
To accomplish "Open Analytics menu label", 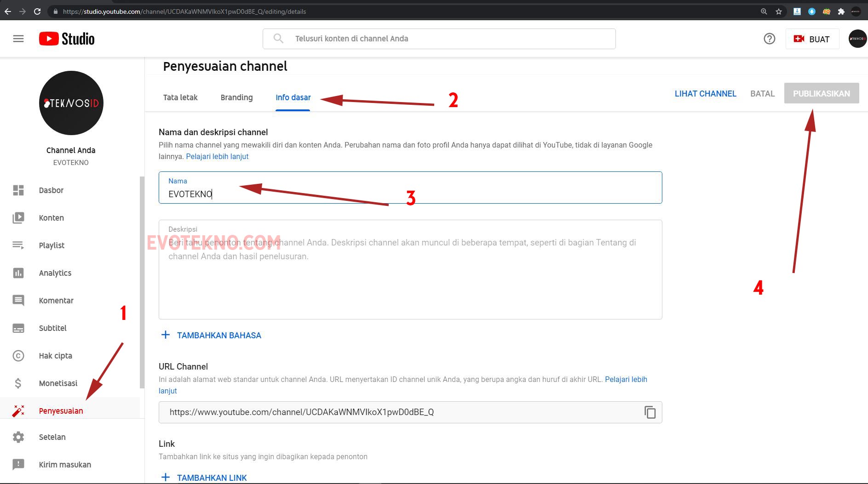I will tap(55, 273).
